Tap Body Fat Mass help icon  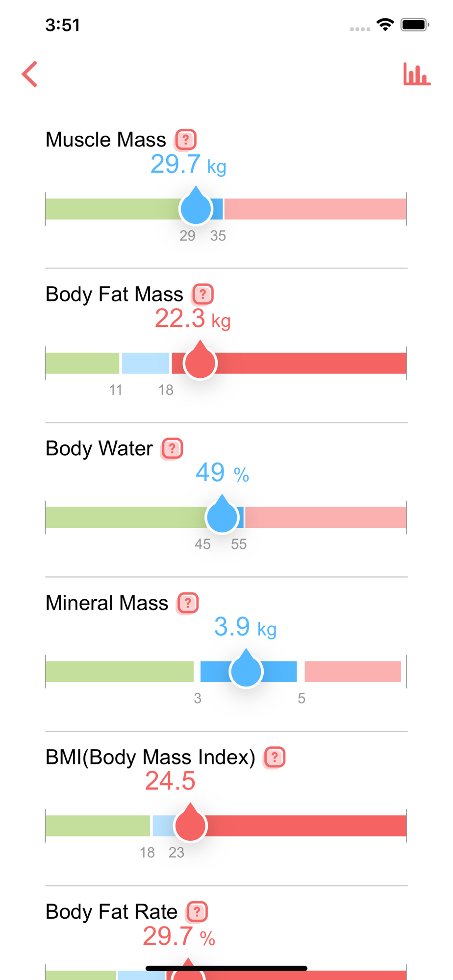pos(203,294)
